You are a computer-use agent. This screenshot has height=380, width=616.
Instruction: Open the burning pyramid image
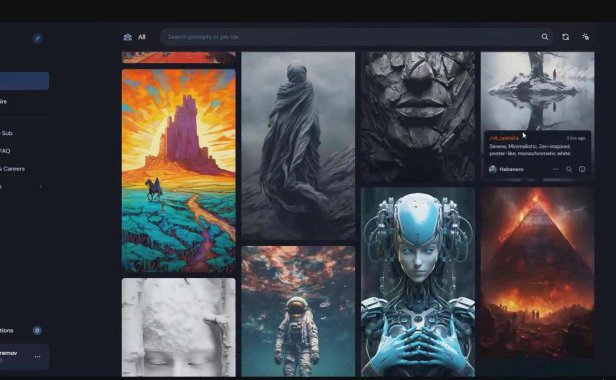click(537, 272)
